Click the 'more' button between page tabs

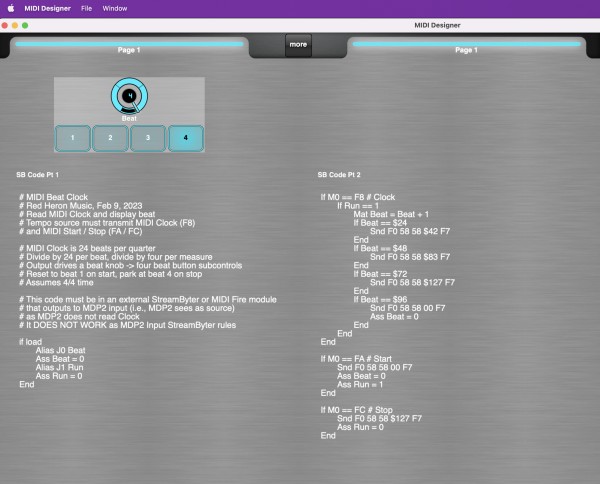tap(298, 45)
